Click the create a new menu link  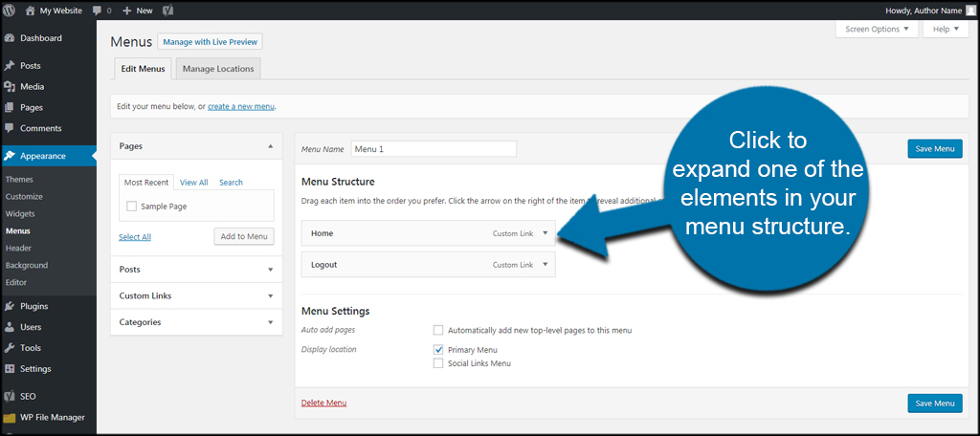[241, 107]
